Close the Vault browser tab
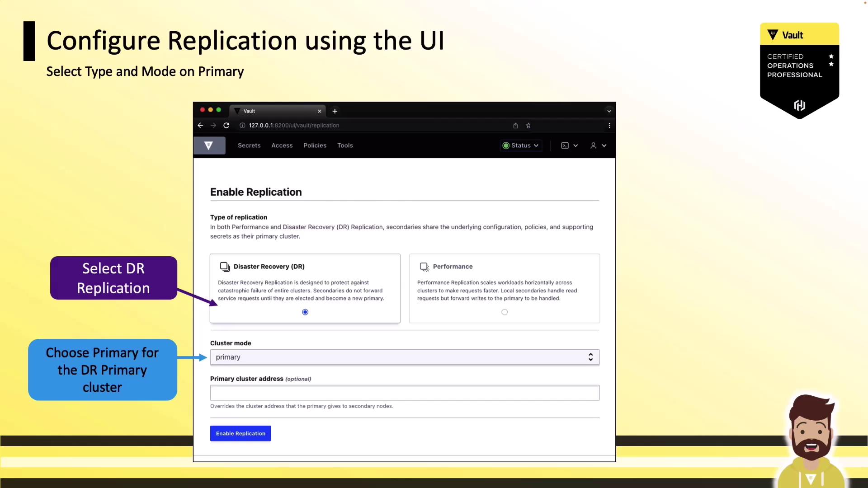The width and height of the screenshot is (868, 488). (320, 111)
